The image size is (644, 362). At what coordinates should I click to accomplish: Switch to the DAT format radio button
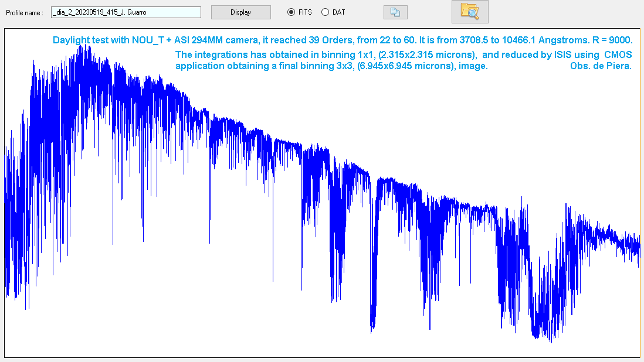pos(325,12)
